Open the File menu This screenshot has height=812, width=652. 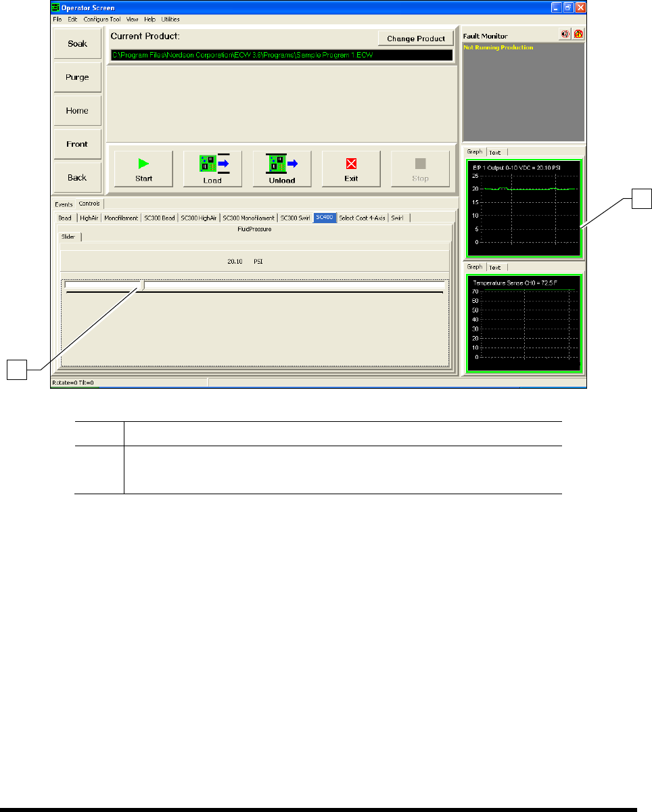coord(57,20)
